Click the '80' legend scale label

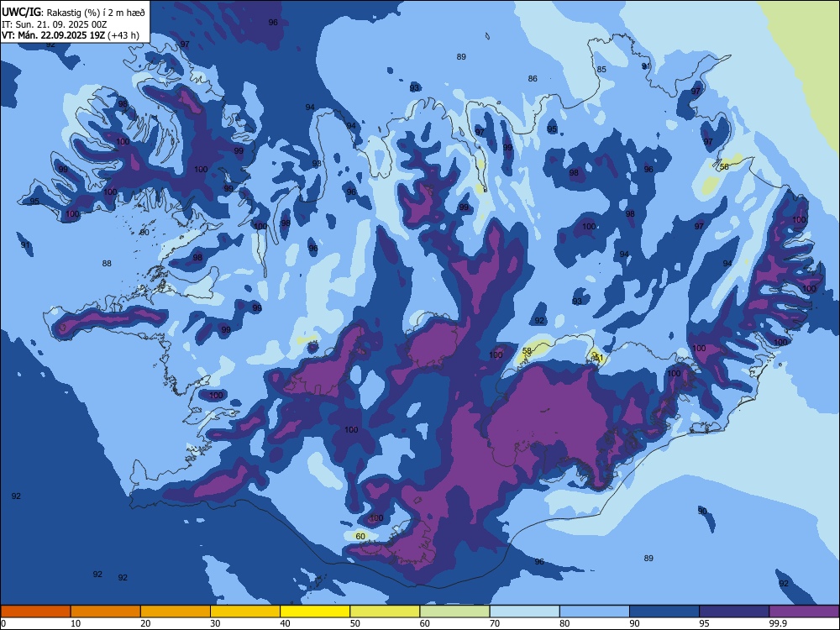point(564,623)
